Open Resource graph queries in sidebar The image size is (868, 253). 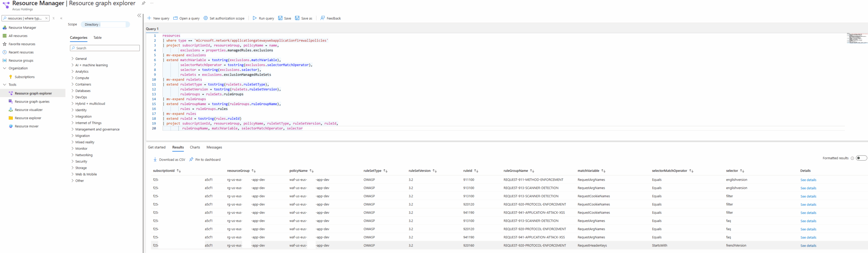pos(32,102)
